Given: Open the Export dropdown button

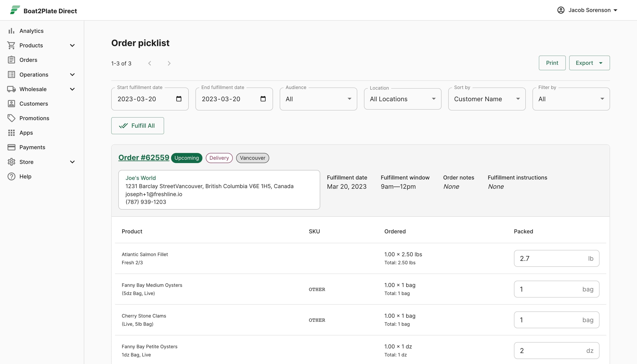Looking at the screenshot, I should click(x=589, y=63).
